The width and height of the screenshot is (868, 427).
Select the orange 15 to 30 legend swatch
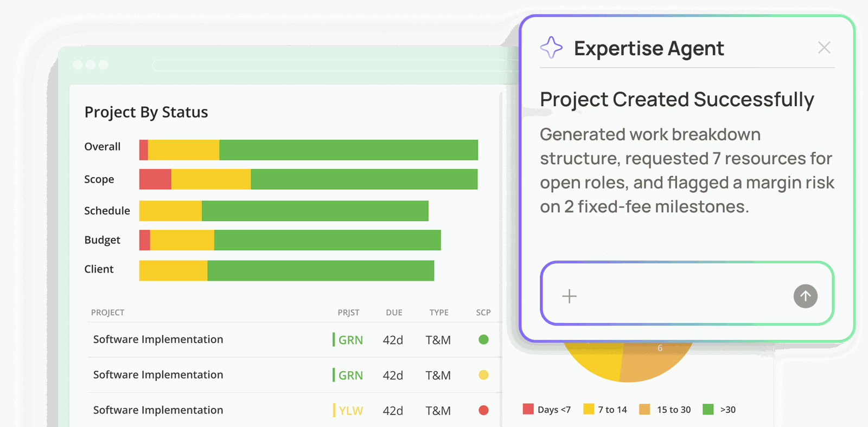click(644, 409)
